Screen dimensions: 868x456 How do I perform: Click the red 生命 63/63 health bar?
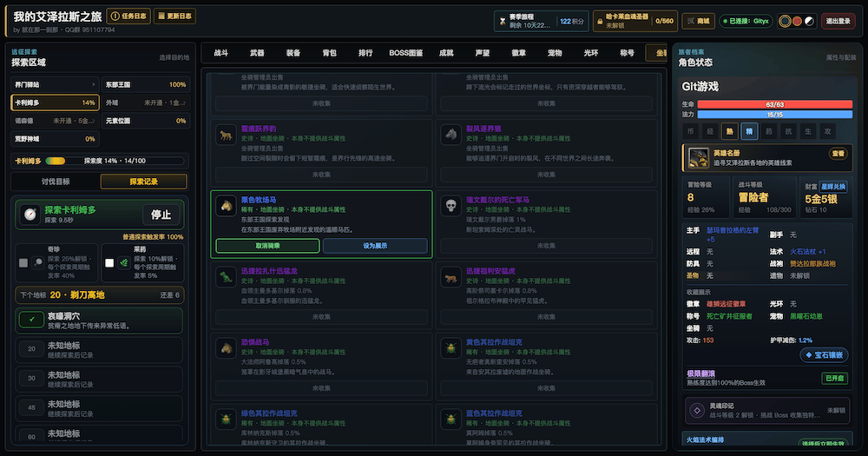(774, 104)
